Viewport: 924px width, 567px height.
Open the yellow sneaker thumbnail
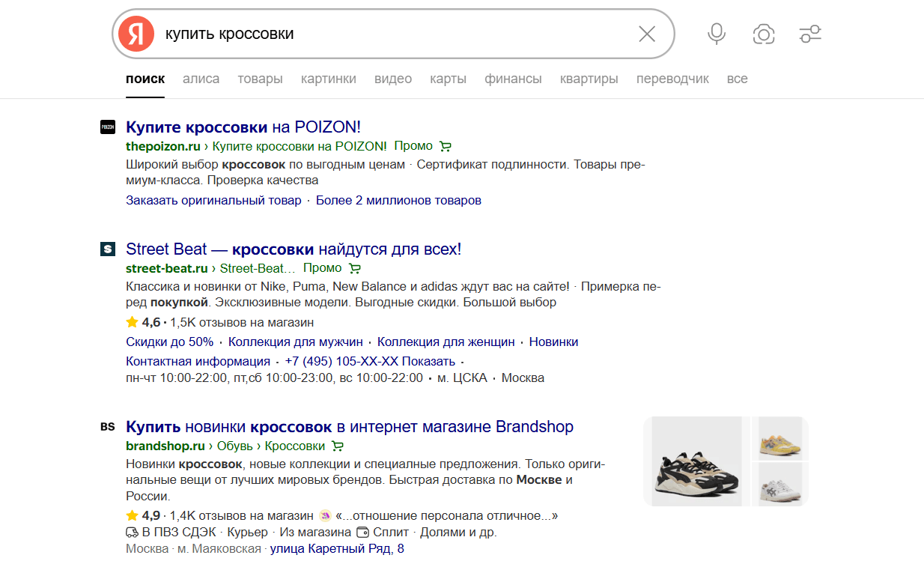779,437
